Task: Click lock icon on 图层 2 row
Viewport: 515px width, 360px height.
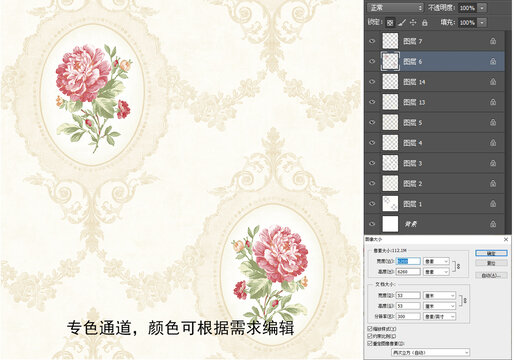Action: coord(493,184)
